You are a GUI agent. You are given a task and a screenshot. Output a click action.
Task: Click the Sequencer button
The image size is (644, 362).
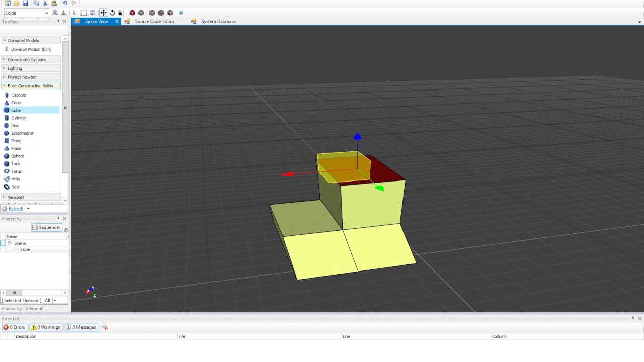pyautogui.click(x=46, y=227)
